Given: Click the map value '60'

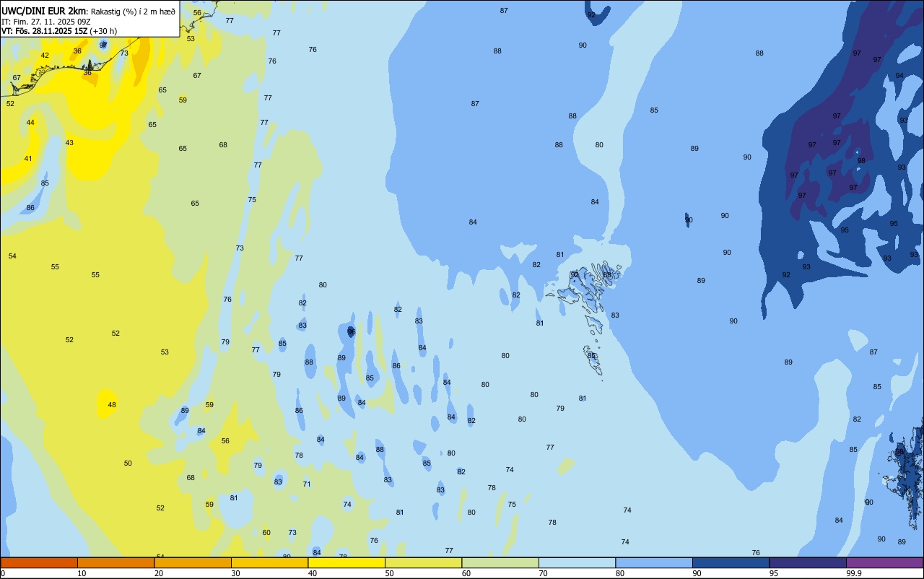Looking at the screenshot, I should 266,533.
